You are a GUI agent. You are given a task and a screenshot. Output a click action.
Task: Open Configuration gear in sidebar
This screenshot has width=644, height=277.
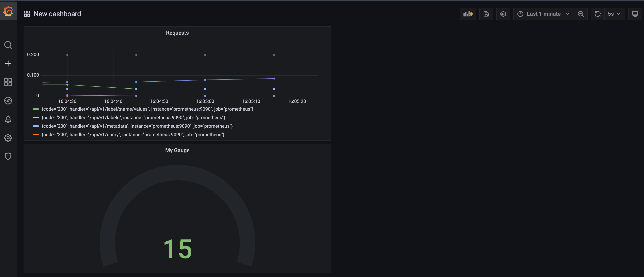click(8, 138)
